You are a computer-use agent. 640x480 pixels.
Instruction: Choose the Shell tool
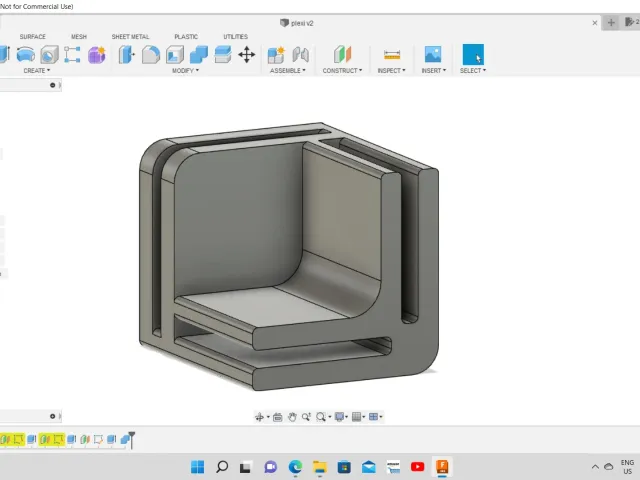click(x=175, y=54)
